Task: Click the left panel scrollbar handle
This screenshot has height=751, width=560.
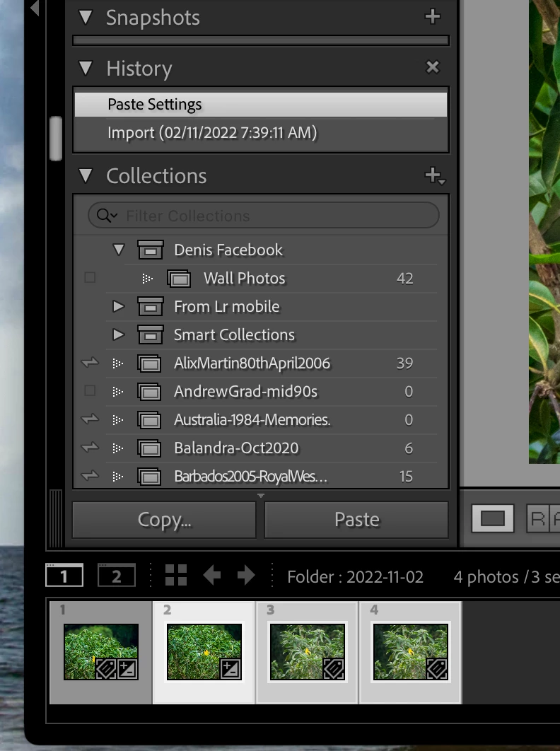Action: [x=56, y=138]
